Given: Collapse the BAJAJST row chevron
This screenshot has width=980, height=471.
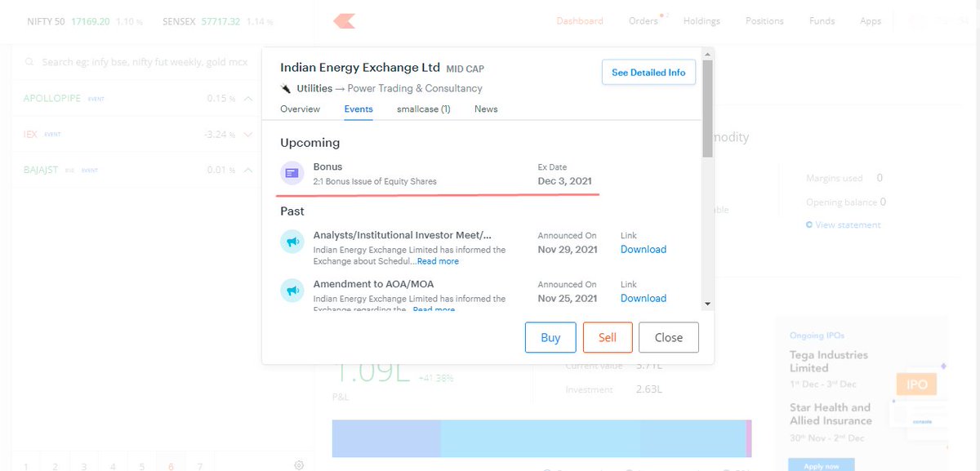Looking at the screenshot, I should pyautogui.click(x=248, y=170).
